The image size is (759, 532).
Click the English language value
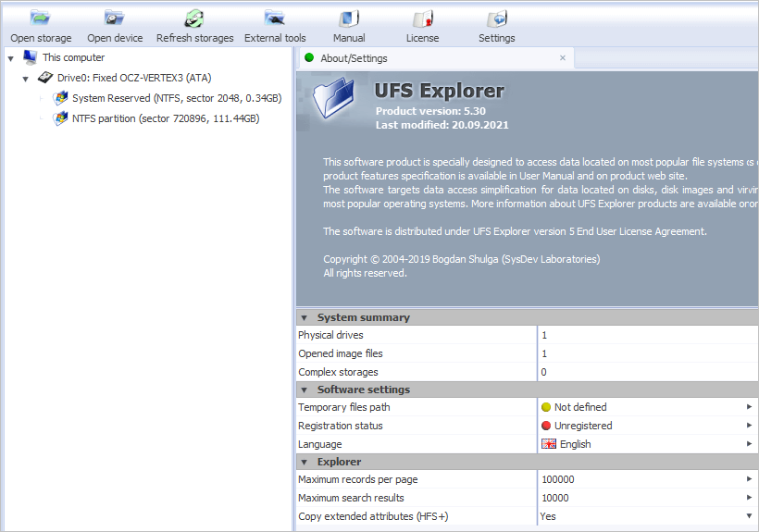(576, 444)
